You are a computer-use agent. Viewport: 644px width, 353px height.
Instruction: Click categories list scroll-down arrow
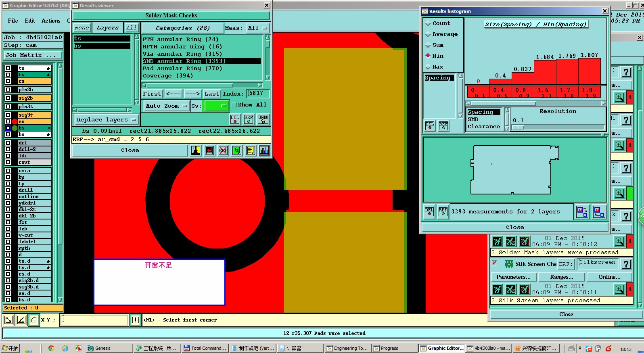[x=267, y=77]
